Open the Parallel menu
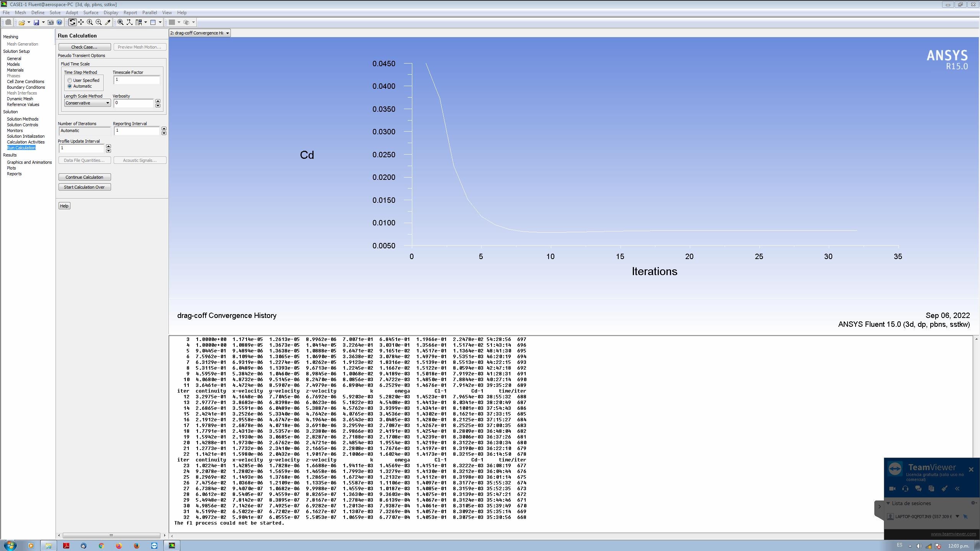The width and height of the screenshot is (980, 551). coord(149,13)
